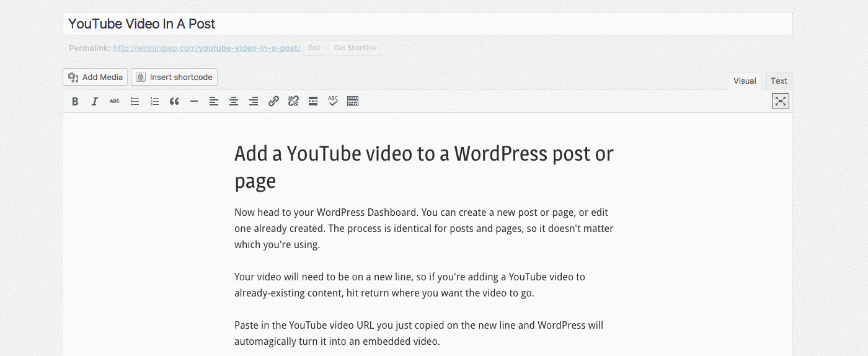Toggle the toolbar kitchen sink
868x356 pixels.
pos(353,102)
